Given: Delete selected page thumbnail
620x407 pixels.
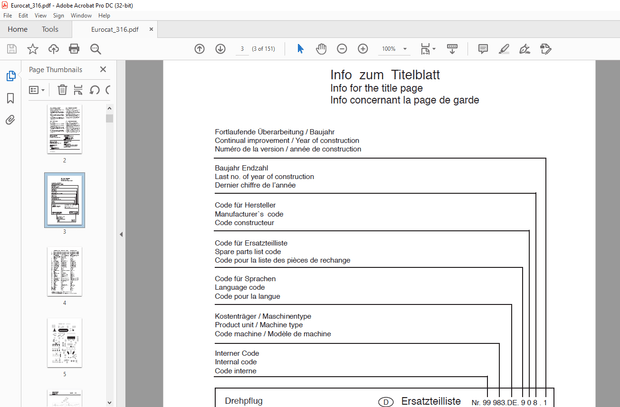Looking at the screenshot, I should point(62,90).
